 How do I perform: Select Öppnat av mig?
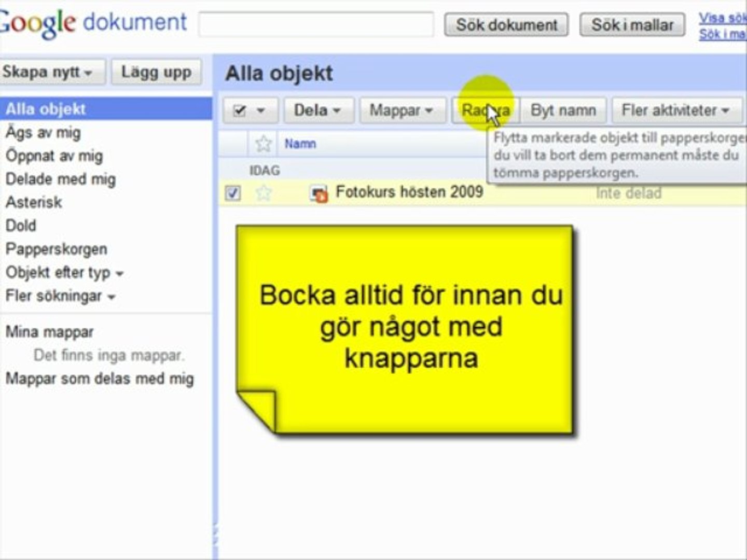tap(54, 156)
